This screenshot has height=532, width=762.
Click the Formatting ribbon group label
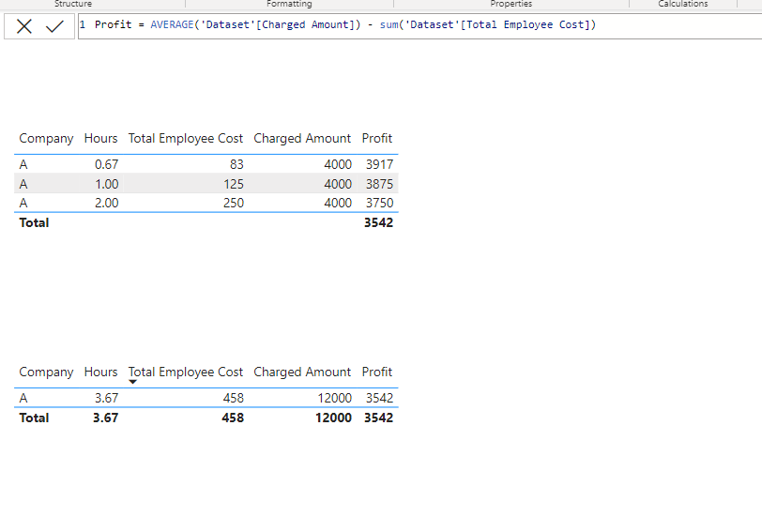point(289,4)
